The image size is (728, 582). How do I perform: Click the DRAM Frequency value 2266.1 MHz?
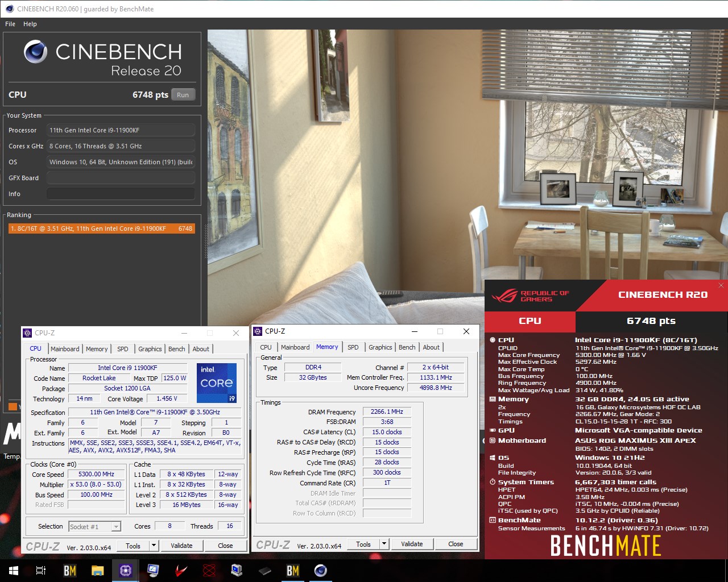point(387,411)
